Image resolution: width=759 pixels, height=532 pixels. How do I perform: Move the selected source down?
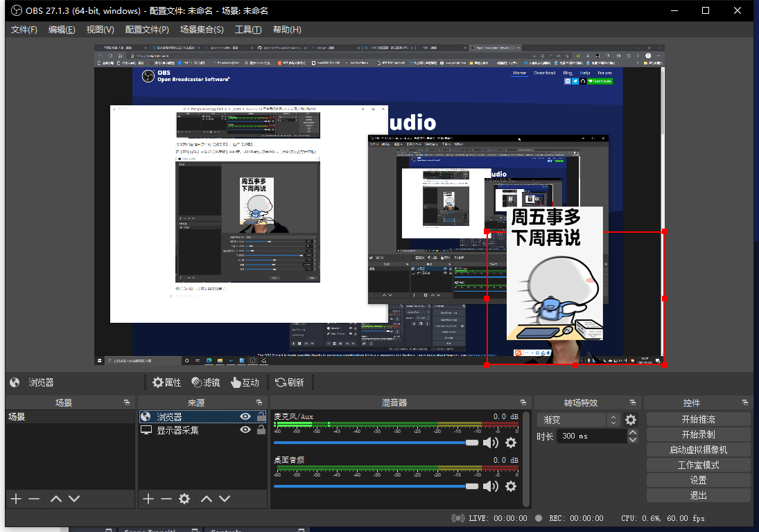click(225, 499)
